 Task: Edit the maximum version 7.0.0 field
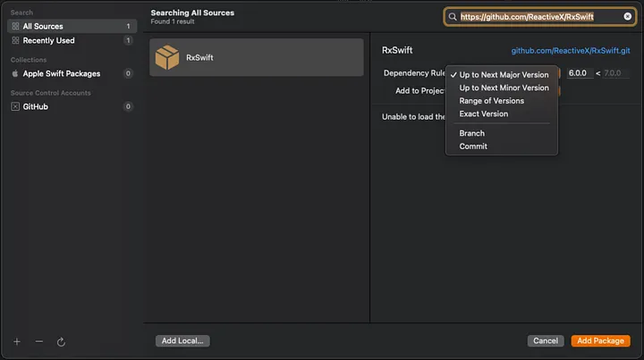pyautogui.click(x=615, y=73)
